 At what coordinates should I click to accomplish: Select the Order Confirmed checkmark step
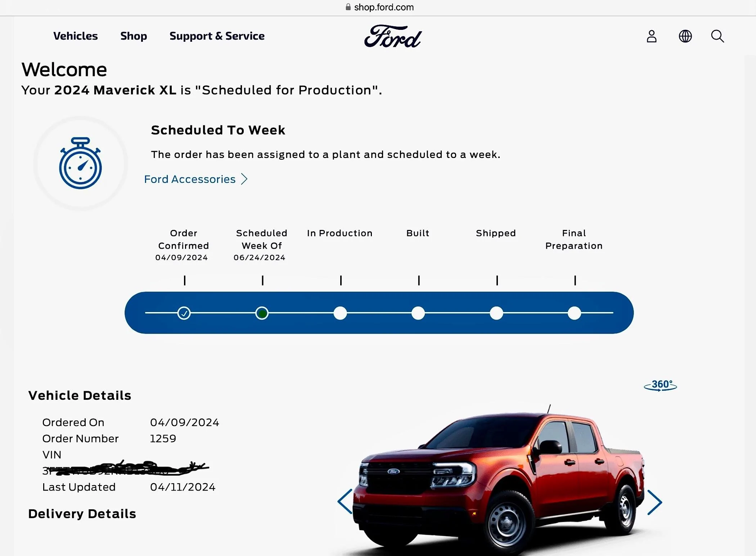184,313
